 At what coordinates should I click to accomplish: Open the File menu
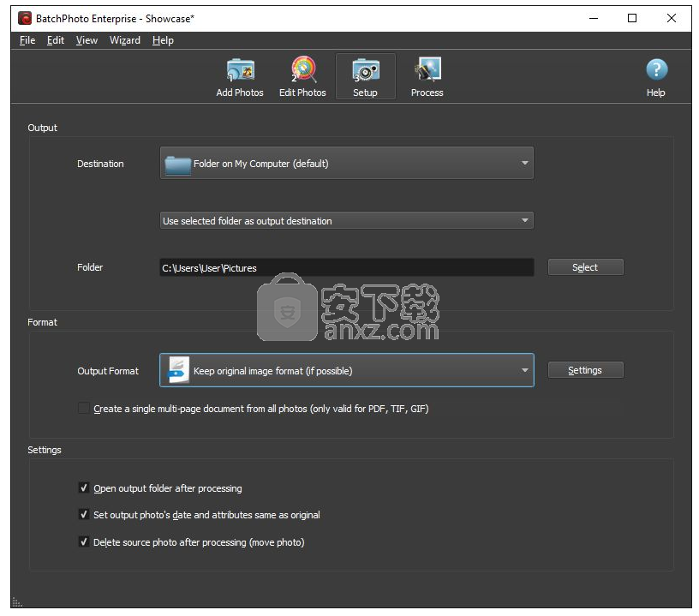pos(27,40)
